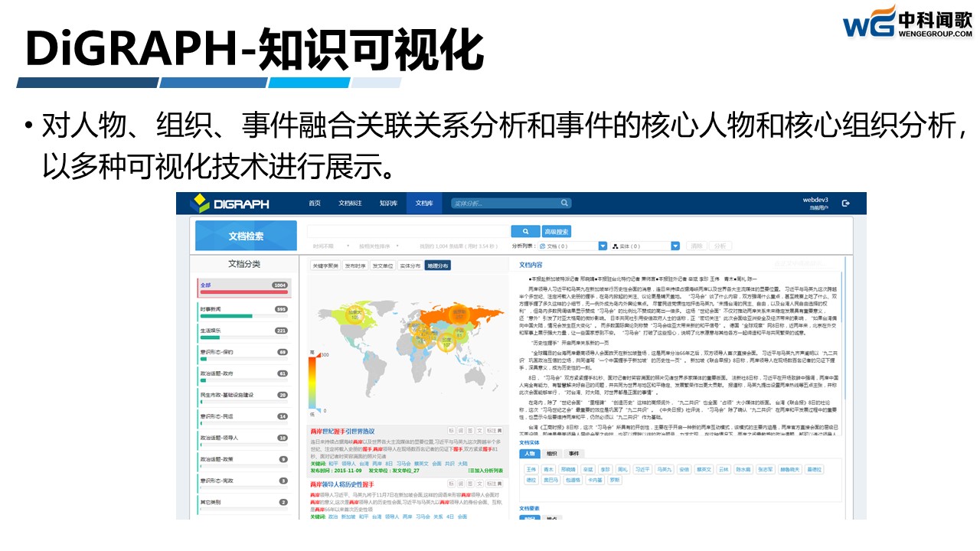Click the 陈水扁 entity tag
Viewport: 980px width, 551px height.
pyautogui.click(x=743, y=469)
